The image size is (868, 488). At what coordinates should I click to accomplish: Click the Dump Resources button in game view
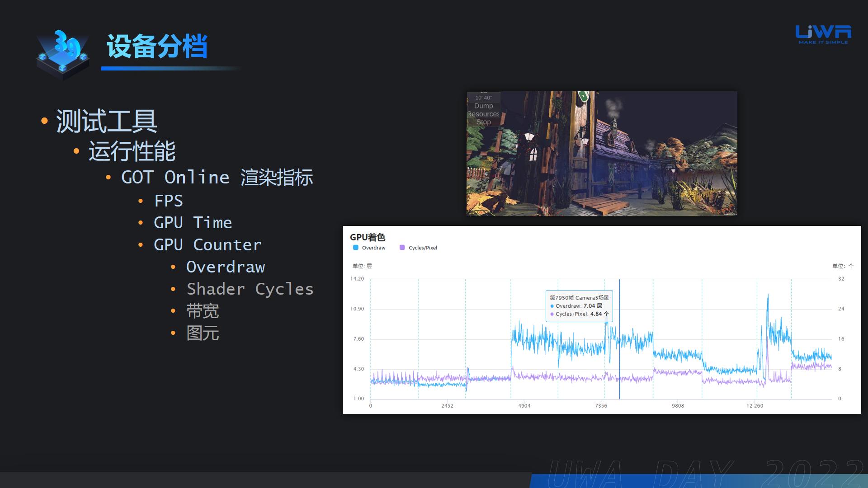click(484, 110)
